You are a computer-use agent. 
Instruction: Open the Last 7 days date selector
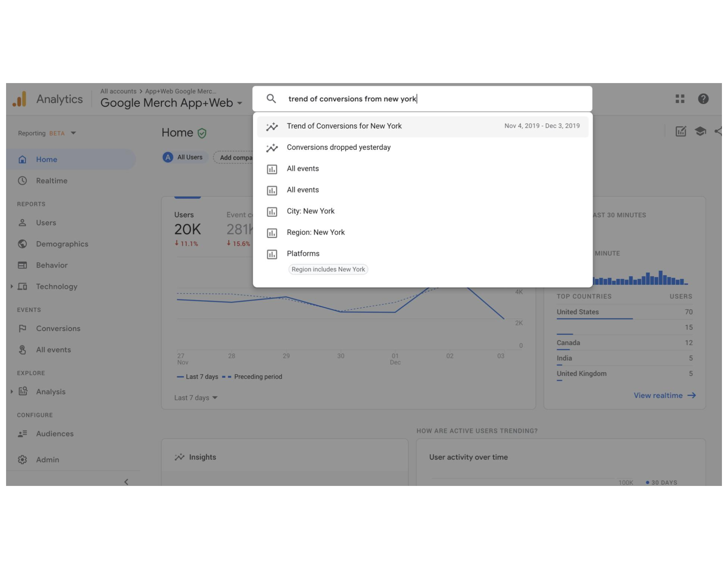point(196,398)
